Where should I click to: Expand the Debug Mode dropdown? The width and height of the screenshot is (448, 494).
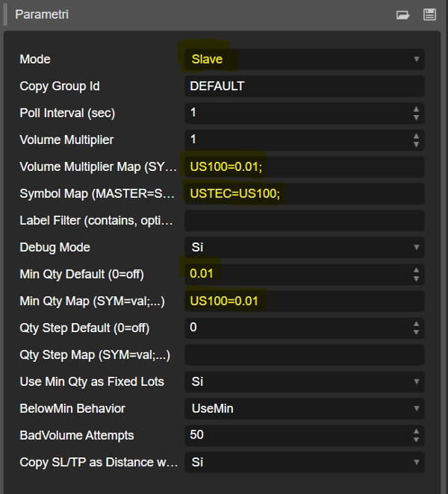(304, 248)
